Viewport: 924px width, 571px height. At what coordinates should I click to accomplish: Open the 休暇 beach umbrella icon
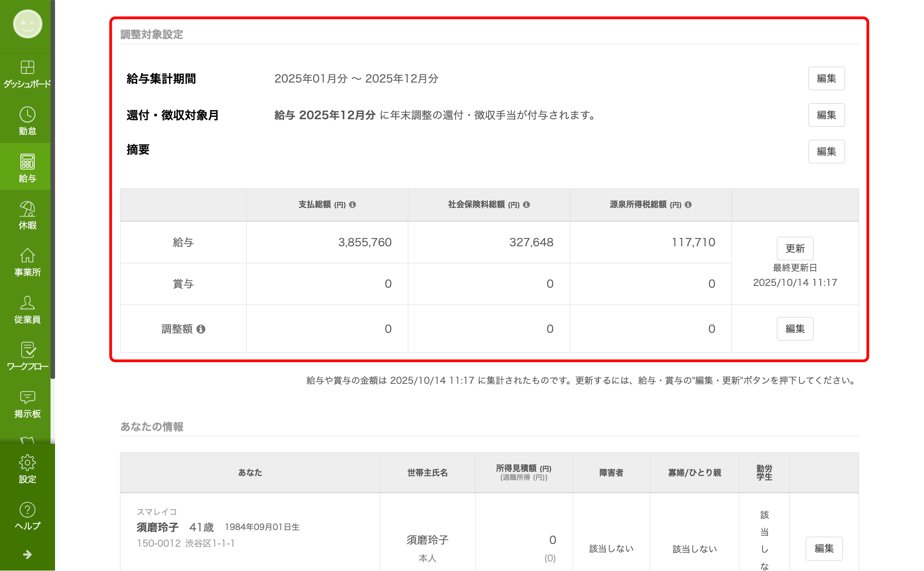tap(27, 209)
